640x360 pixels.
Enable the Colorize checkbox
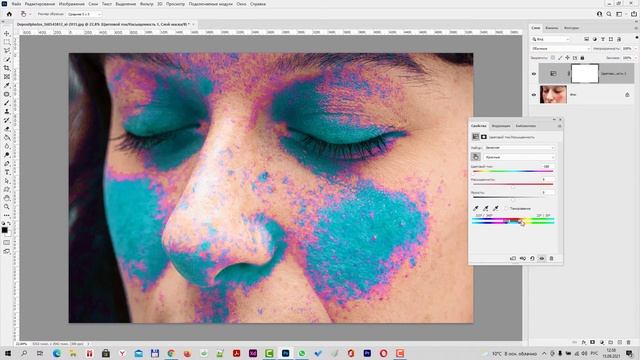coord(507,209)
